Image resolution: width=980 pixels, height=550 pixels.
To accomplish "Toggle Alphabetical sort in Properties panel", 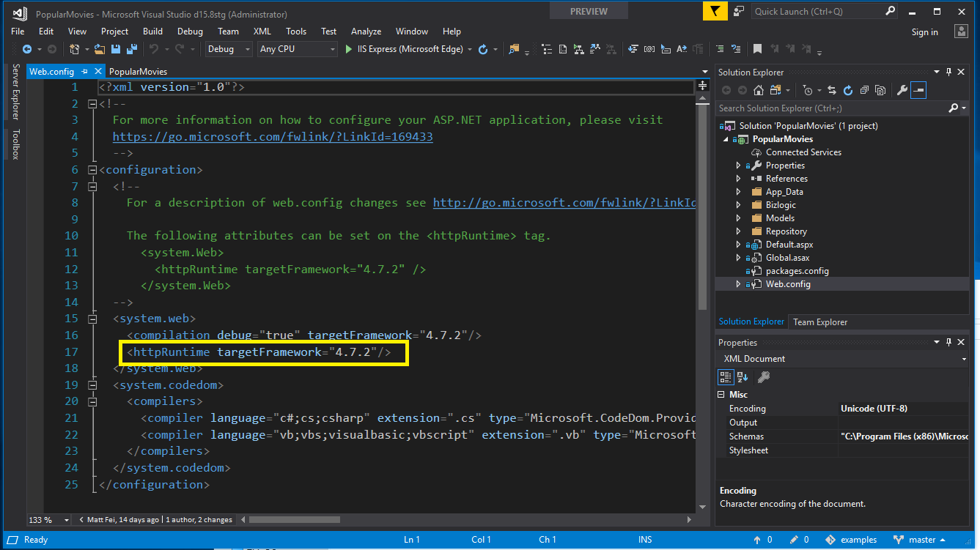I will click(743, 377).
